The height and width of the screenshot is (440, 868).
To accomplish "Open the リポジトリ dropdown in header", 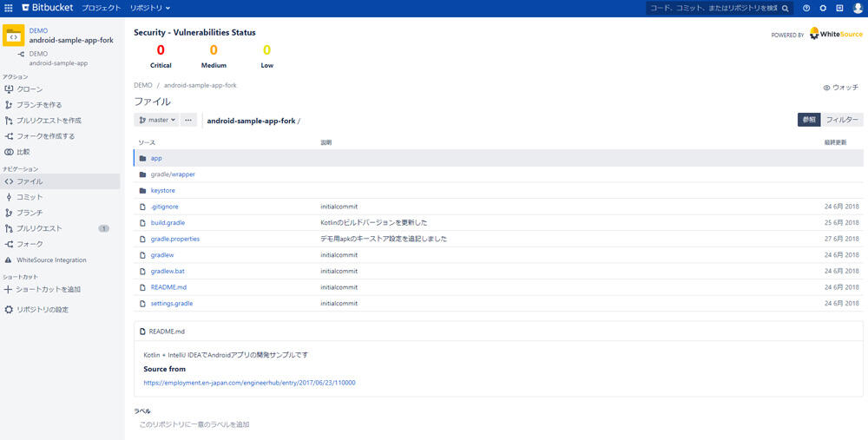I will 149,8.
